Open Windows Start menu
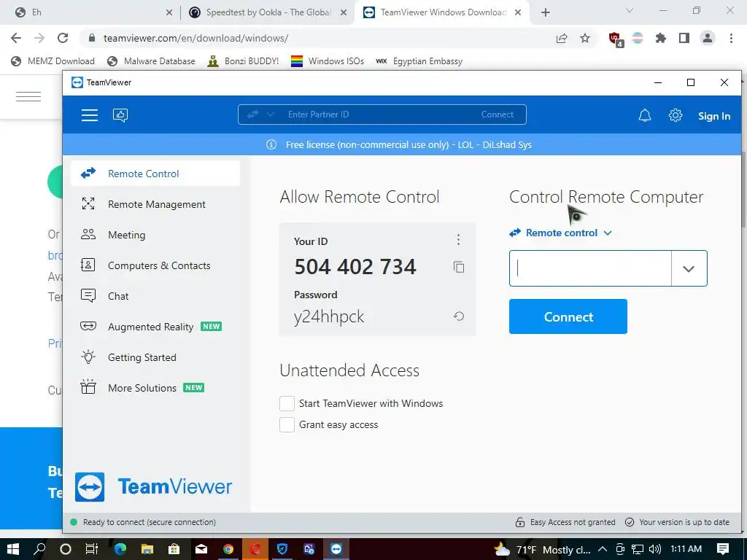The width and height of the screenshot is (747, 560). (x=13, y=549)
